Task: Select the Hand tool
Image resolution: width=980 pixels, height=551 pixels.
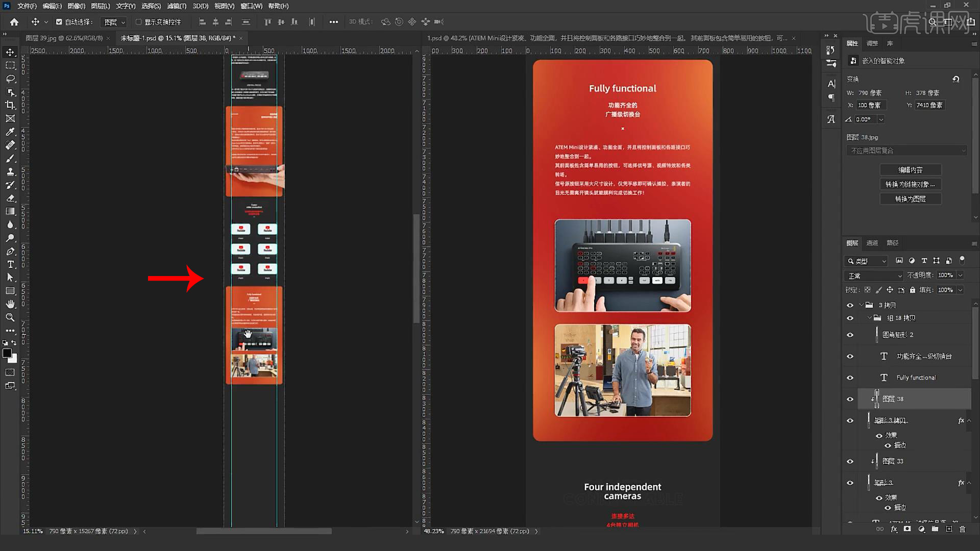Action: [x=10, y=304]
